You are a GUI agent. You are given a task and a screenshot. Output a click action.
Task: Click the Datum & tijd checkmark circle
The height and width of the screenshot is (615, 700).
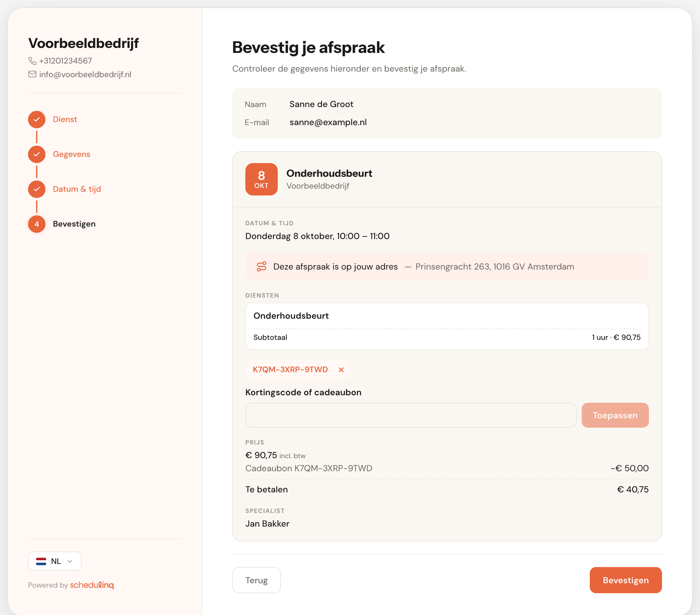pyautogui.click(x=37, y=189)
